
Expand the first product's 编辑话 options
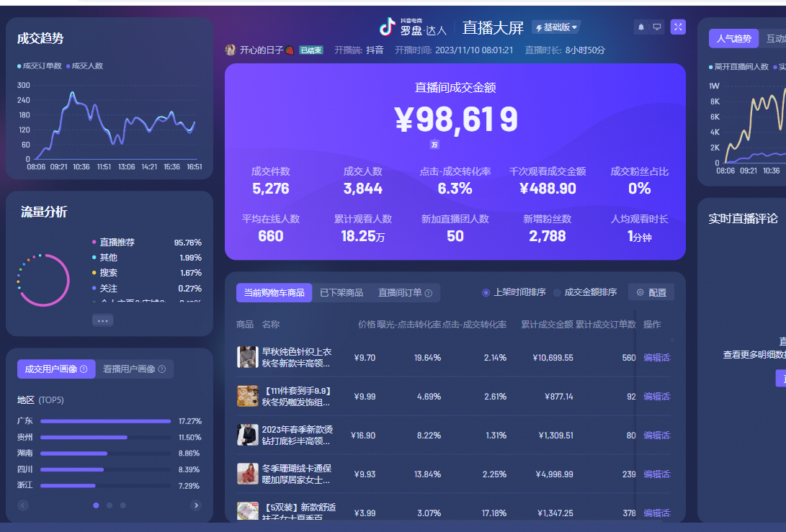656,357
